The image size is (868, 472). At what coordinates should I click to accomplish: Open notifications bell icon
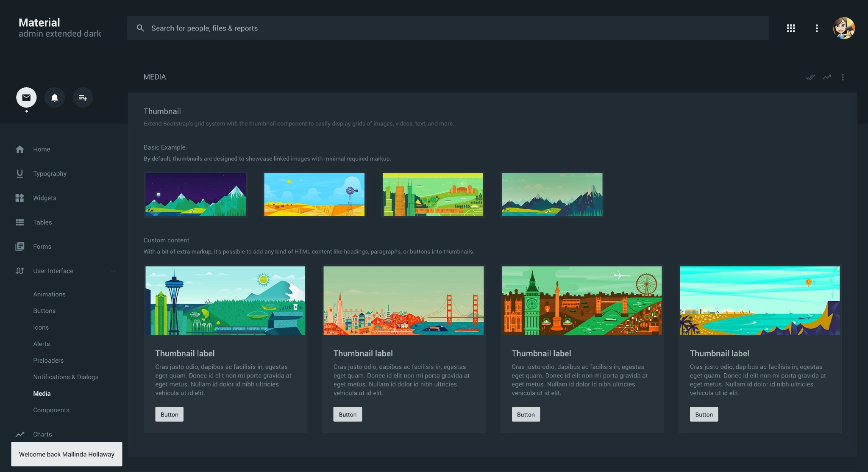click(x=55, y=97)
